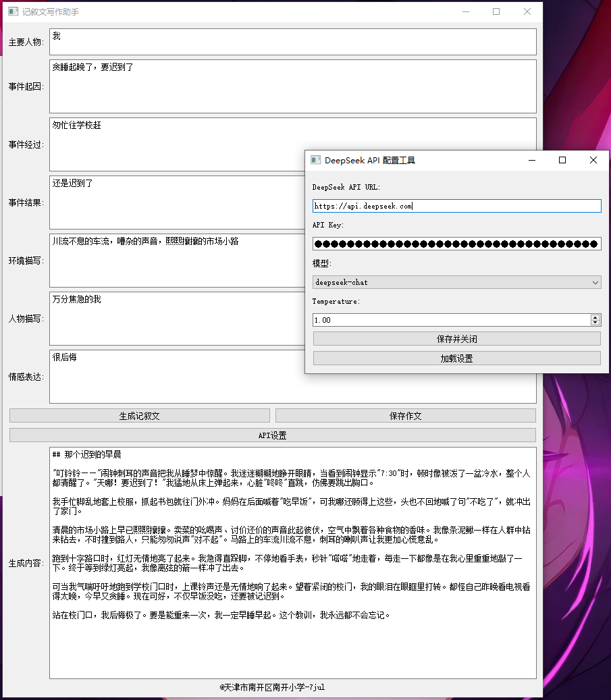Click the Temperature value field
Image resolution: width=611 pixels, height=700 pixels.
pos(450,320)
